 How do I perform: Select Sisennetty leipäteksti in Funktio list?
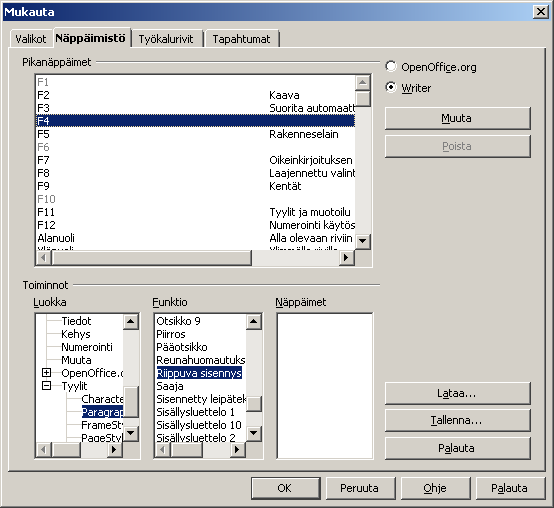[x=201, y=399]
